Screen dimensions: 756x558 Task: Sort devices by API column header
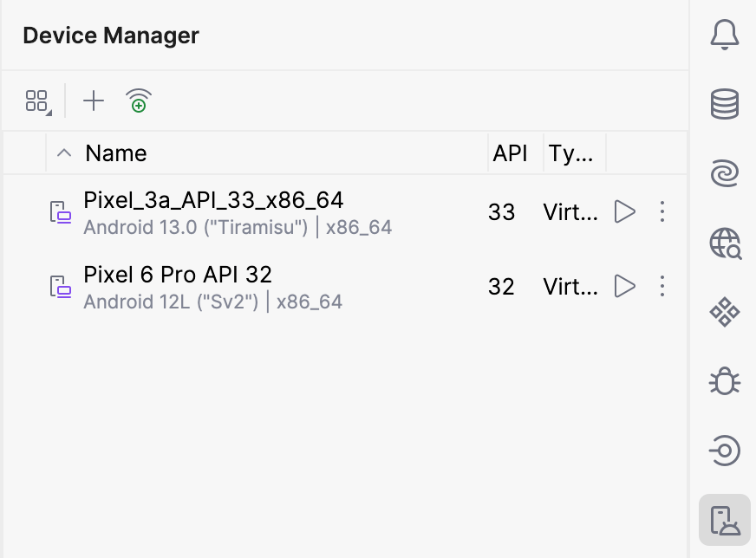click(510, 153)
